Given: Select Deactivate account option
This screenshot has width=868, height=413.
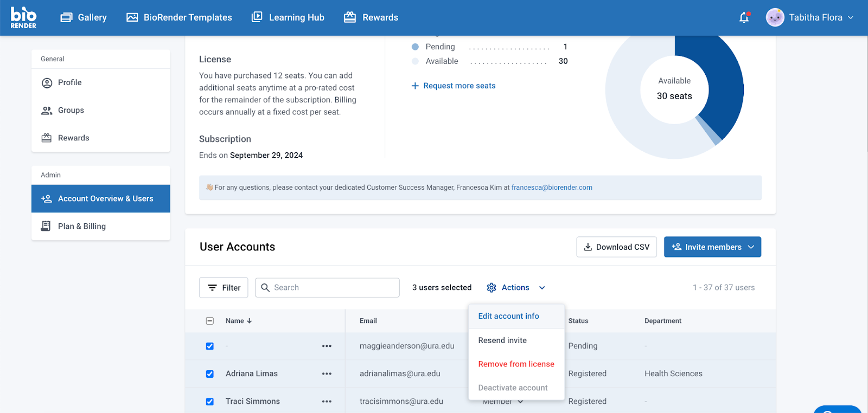Looking at the screenshot, I should click(516, 388).
